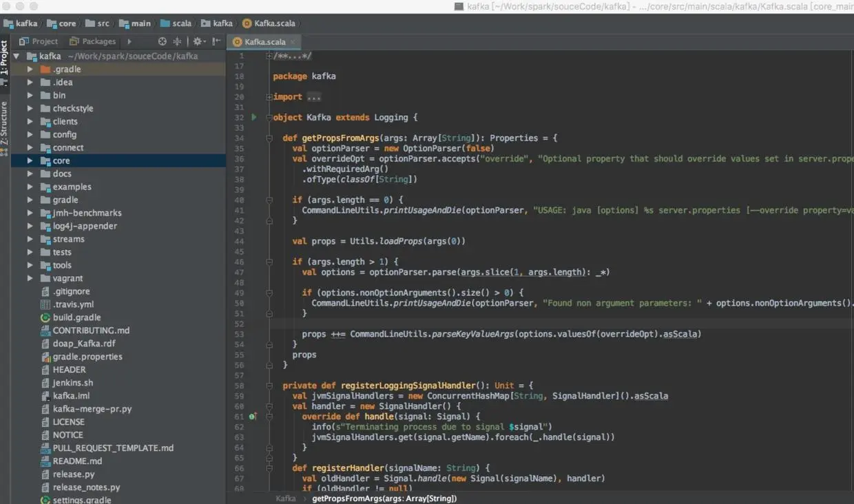This screenshot has height=504, width=854.
Task: Open the 1: Project tool window stripe
Action: (x=4, y=63)
